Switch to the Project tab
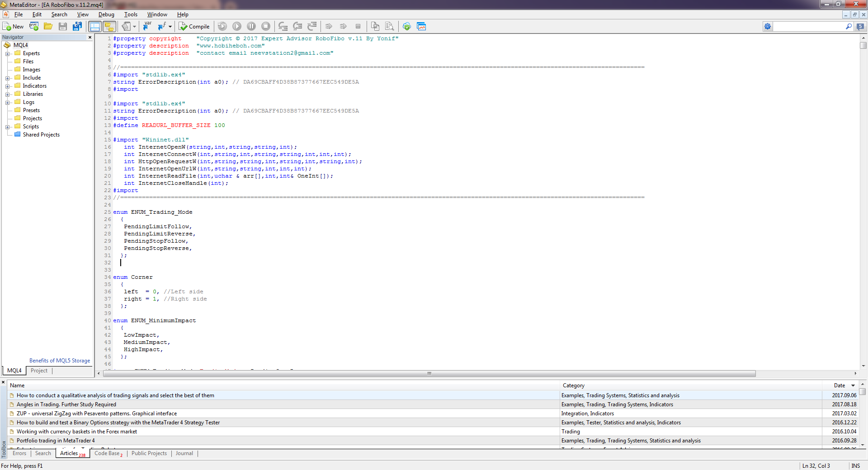868x470 pixels. (39, 371)
